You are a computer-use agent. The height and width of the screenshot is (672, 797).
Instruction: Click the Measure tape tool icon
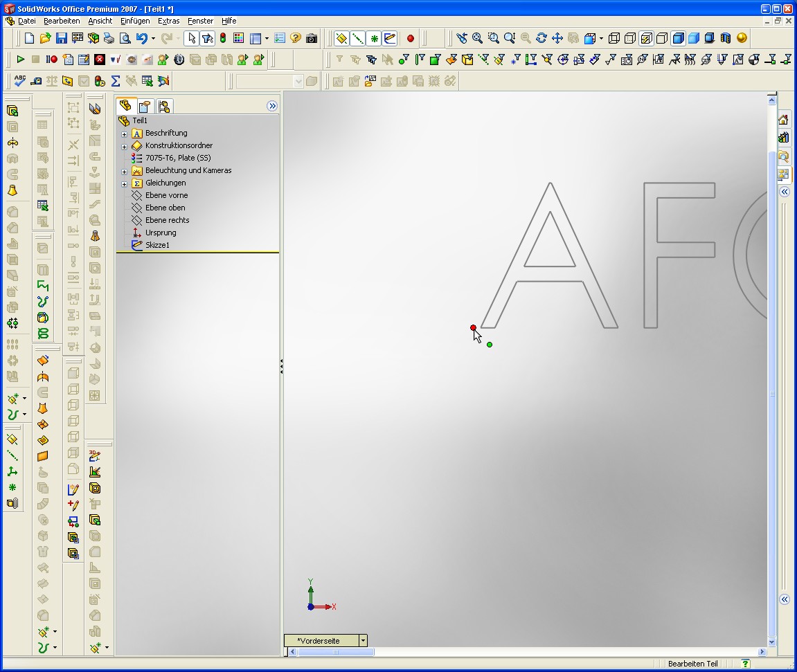(x=36, y=81)
